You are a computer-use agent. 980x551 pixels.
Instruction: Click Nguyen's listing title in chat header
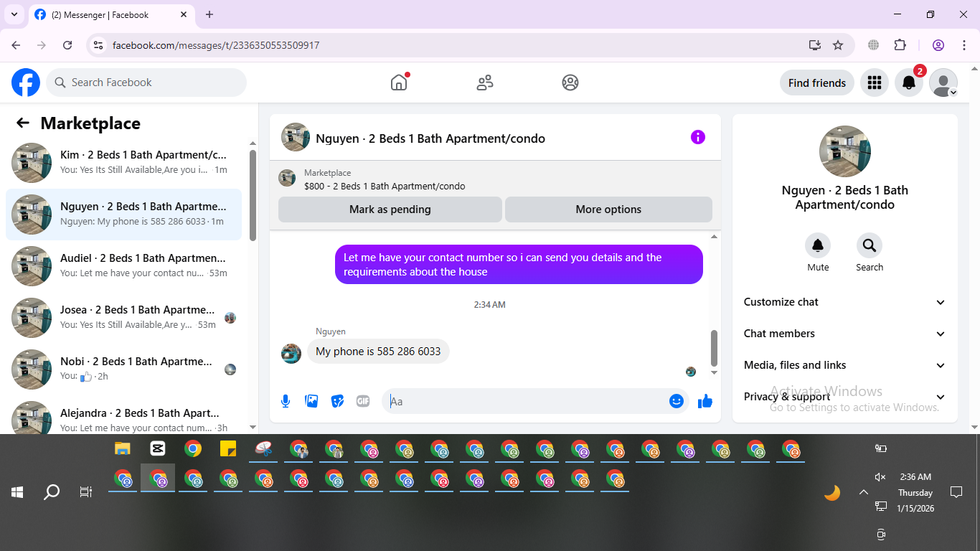point(430,138)
